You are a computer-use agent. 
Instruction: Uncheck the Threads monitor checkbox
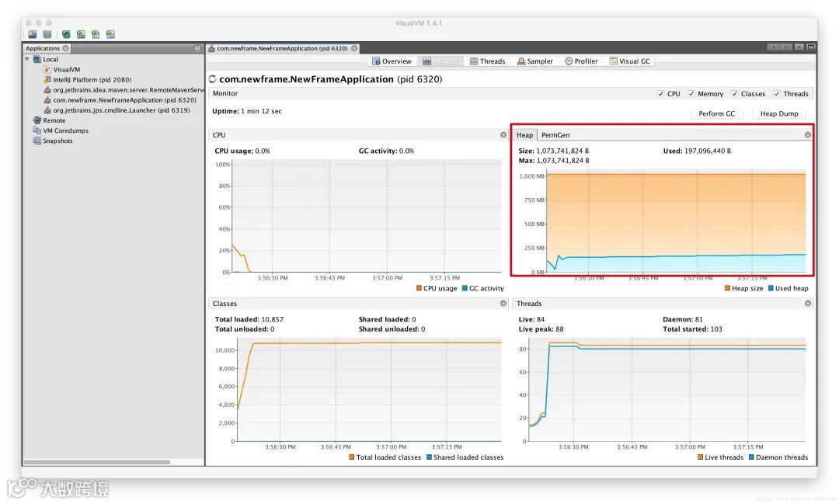point(777,94)
